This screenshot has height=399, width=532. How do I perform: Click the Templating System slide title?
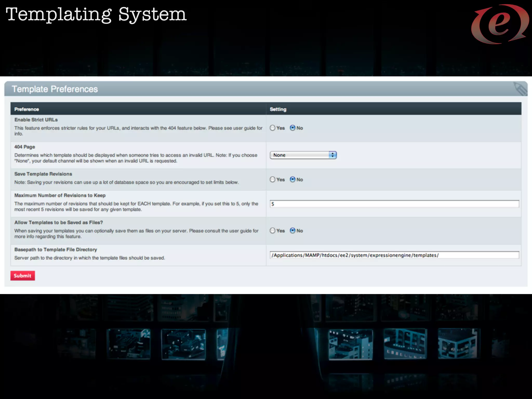click(x=96, y=15)
